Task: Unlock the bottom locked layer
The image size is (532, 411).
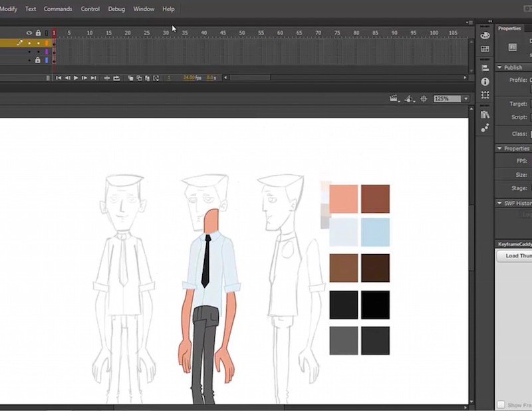Action: click(x=38, y=60)
